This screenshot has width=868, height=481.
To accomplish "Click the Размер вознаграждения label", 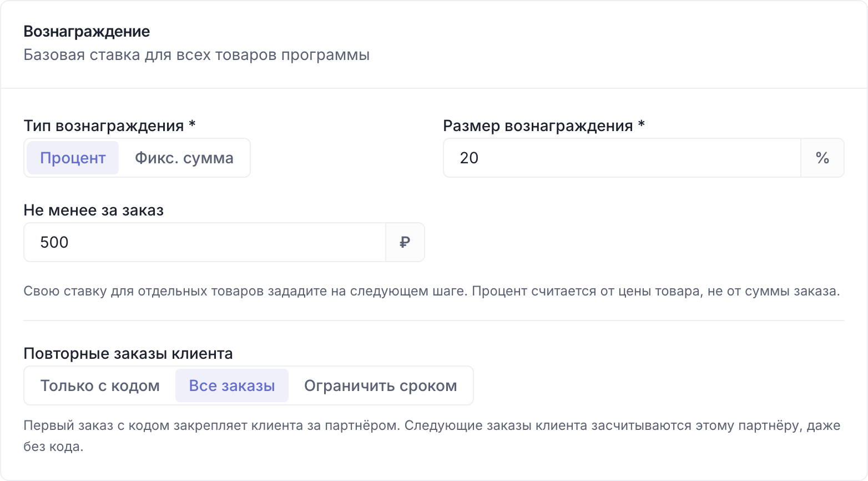I will (x=544, y=126).
